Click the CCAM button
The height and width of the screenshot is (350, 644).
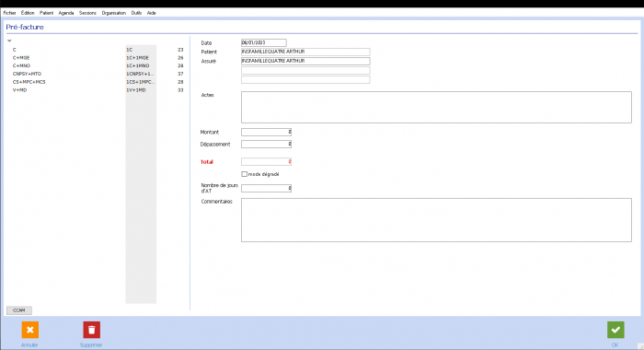(19, 310)
